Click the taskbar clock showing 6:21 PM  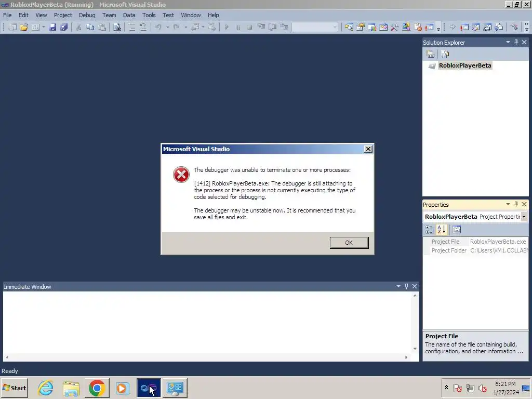tap(506, 388)
